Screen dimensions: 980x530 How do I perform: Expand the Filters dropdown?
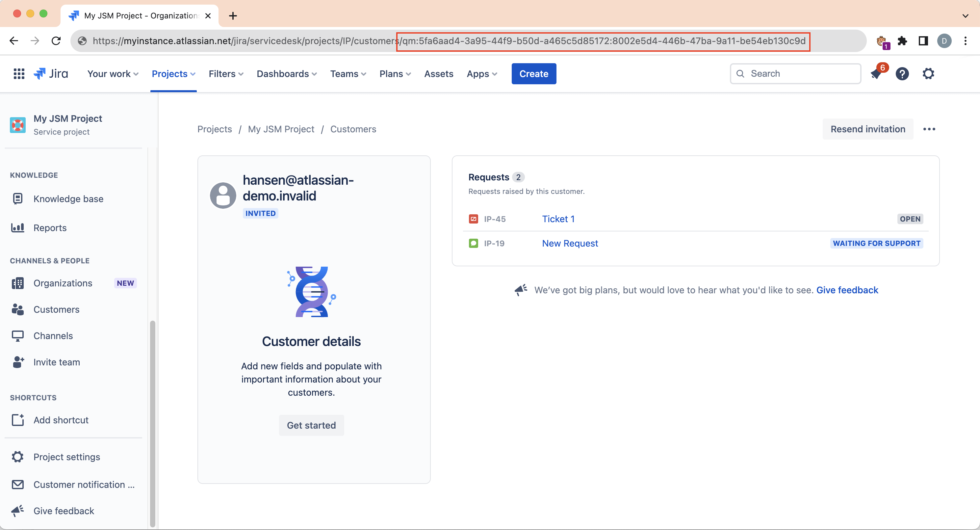click(x=226, y=74)
